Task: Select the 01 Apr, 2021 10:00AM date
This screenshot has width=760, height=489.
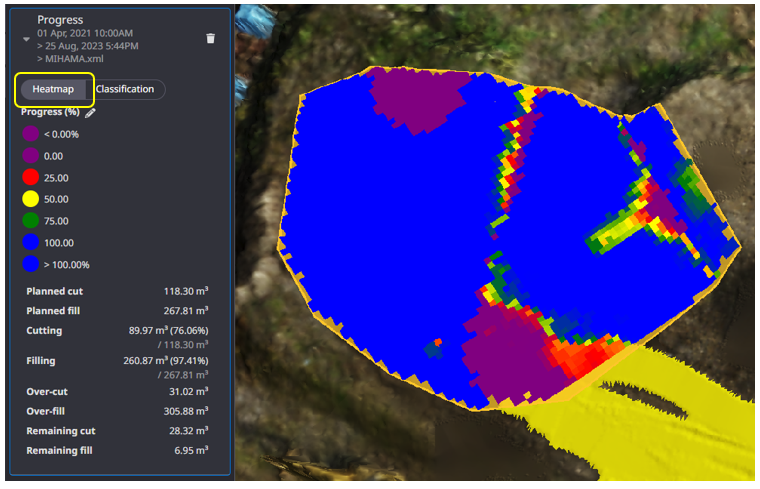Action: (x=85, y=33)
